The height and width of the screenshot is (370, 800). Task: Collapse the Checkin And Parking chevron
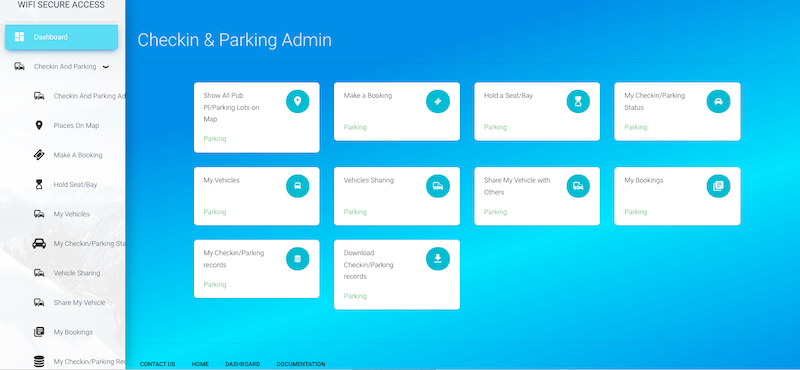coord(106,67)
